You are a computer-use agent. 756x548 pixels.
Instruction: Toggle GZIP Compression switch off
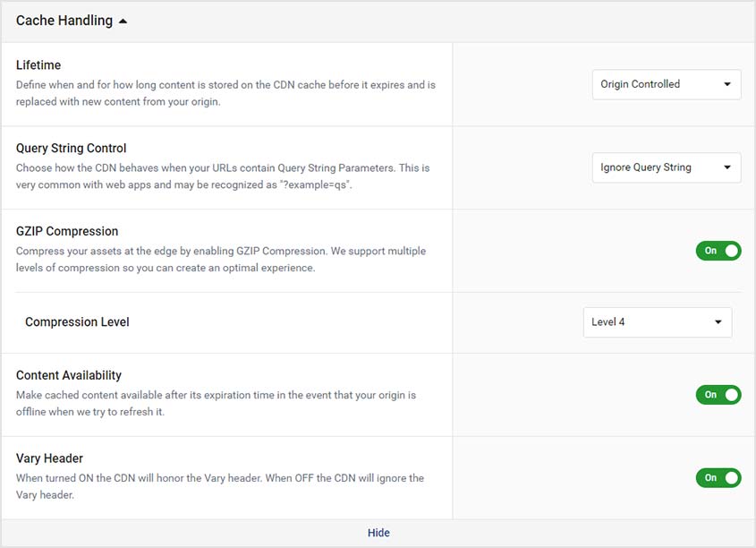(718, 251)
